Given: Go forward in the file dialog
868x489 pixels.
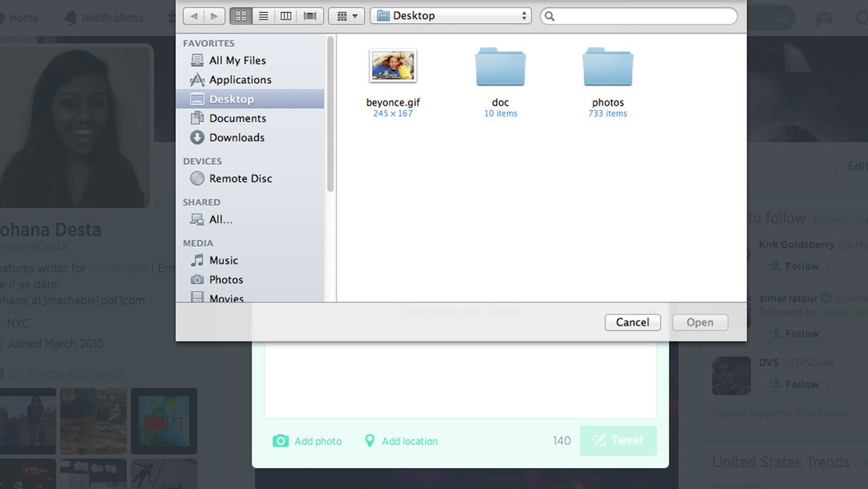Looking at the screenshot, I should pos(214,15).
